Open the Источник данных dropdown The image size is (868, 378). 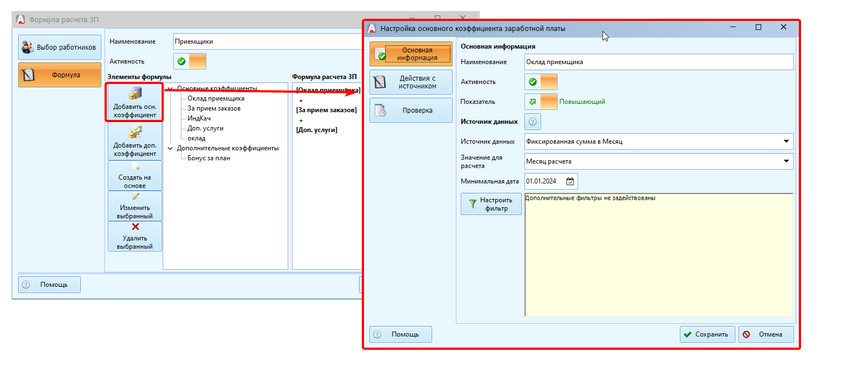click(786, 141)
